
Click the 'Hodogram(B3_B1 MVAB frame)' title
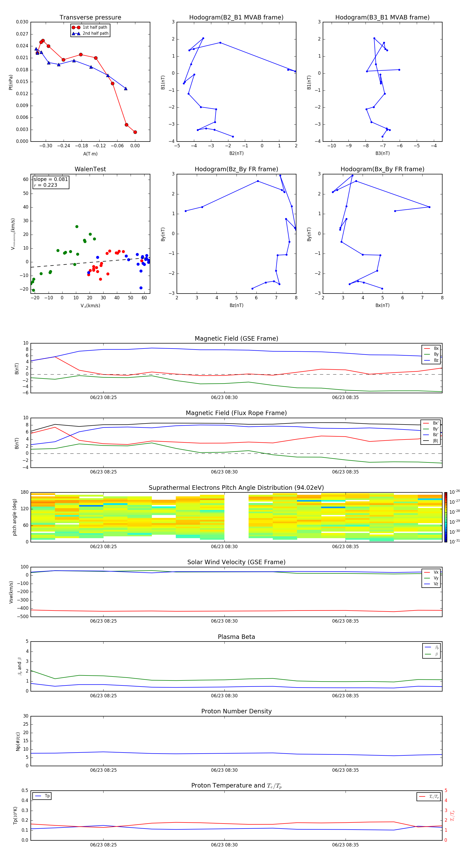coord(382,17)
